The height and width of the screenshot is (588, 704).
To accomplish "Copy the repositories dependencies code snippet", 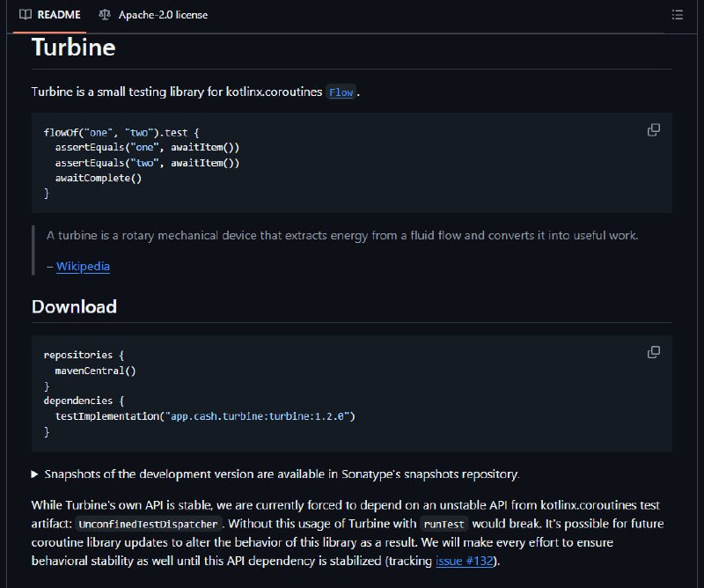I will pos(653,352).
